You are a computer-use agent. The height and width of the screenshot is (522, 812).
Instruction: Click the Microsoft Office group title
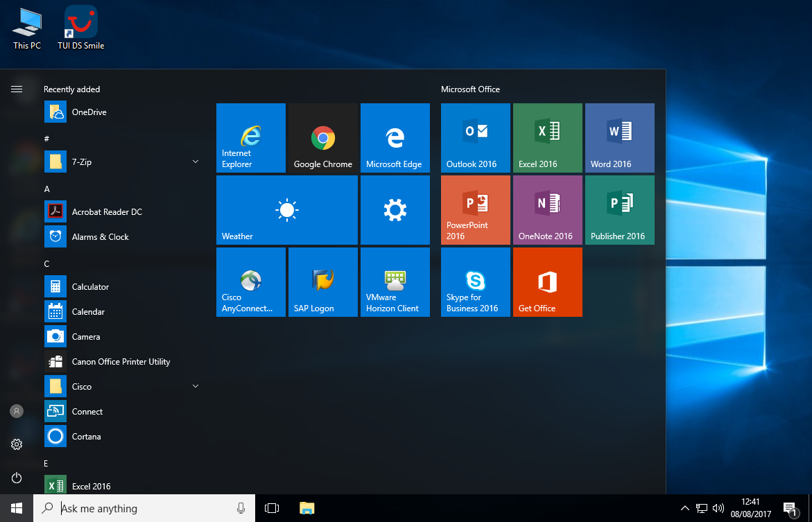tap(470, 89)
